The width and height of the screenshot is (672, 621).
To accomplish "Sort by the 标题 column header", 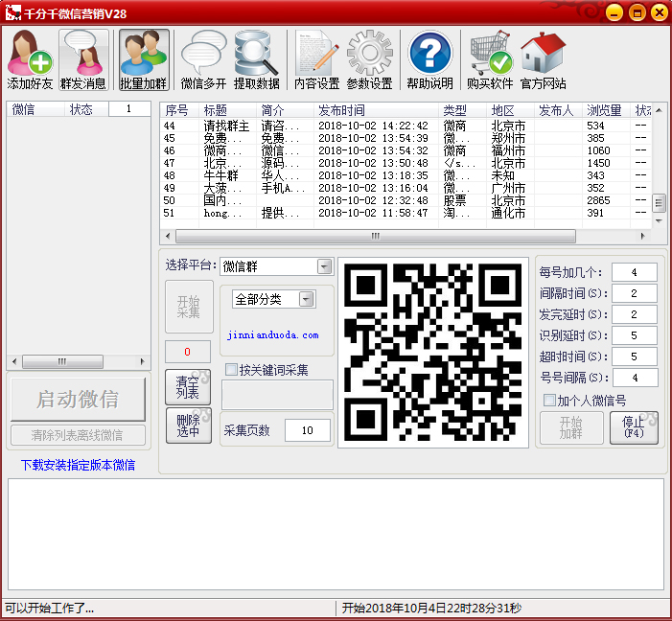I will [228, 110].
